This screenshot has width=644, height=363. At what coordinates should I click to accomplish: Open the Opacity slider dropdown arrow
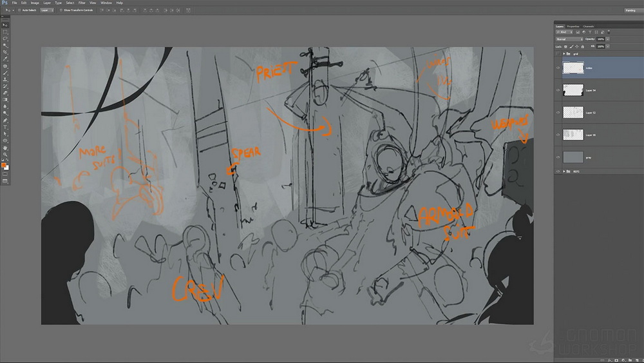(607, 39)
